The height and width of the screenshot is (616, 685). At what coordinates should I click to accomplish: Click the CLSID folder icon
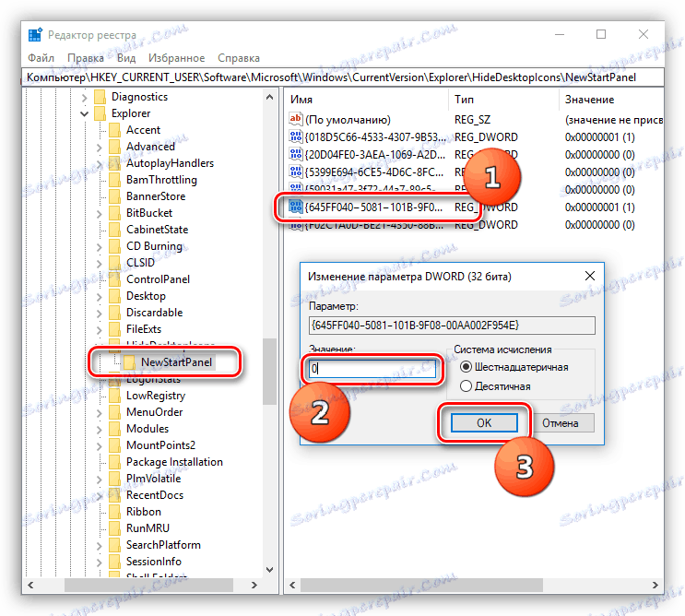pos(115,263)
